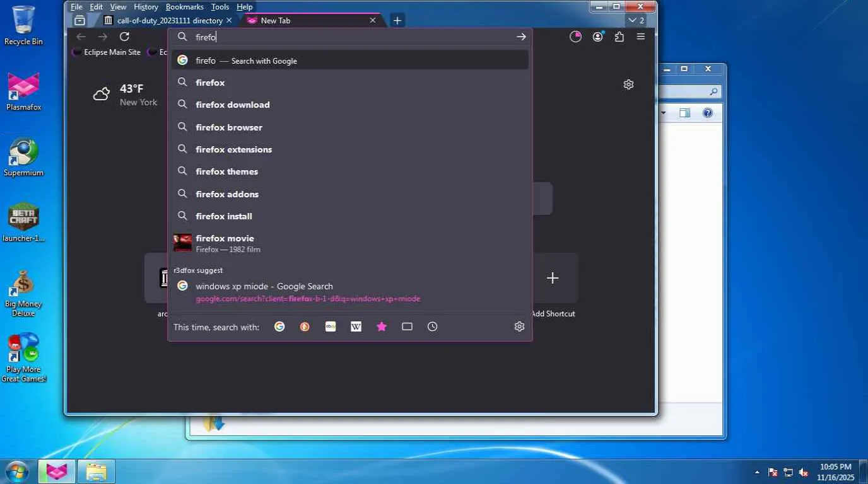868x484 pixels.
Task: Go back with the back arrow
Action: (81, 37)
